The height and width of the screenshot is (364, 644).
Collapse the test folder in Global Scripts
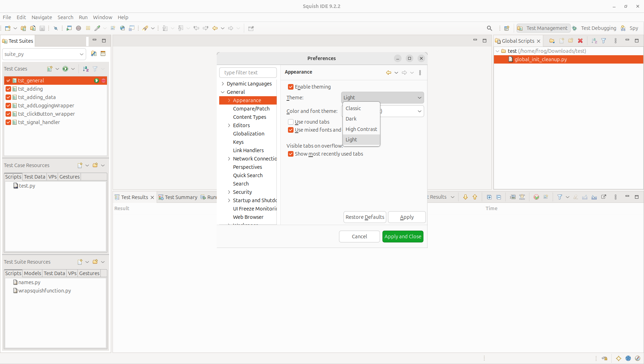click(x=497, y=51)
